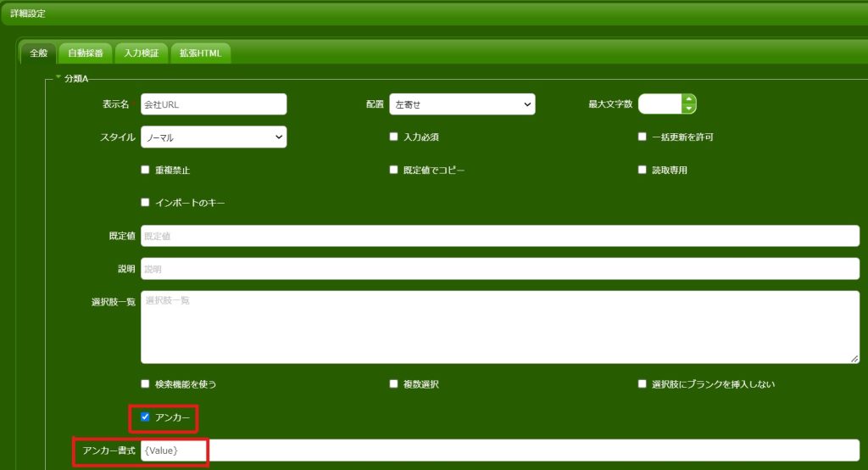Increase 最大文字数 with the up arrow
The width and height of the screenshot is (868, 470).
click(688, 99)
